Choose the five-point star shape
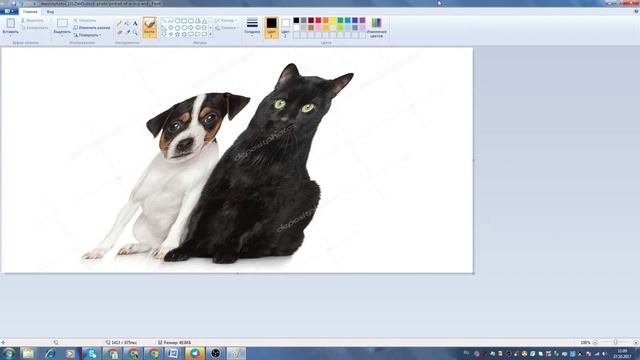The height and width of the screenshot is (360, 640). 178,35
